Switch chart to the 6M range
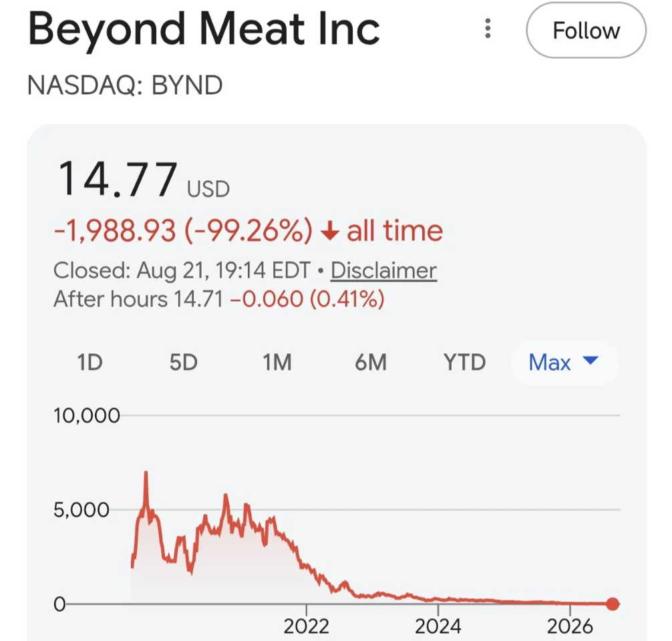The image size is (672, 641). pos(371,363)
